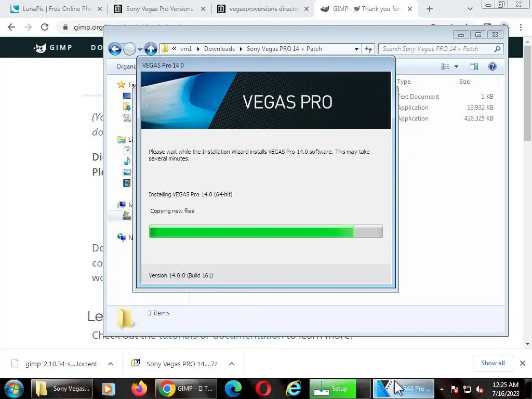The image size is (532, 399).
Task: Open recent pages dropdown next to forward
Action: click(x=140, y=49)
